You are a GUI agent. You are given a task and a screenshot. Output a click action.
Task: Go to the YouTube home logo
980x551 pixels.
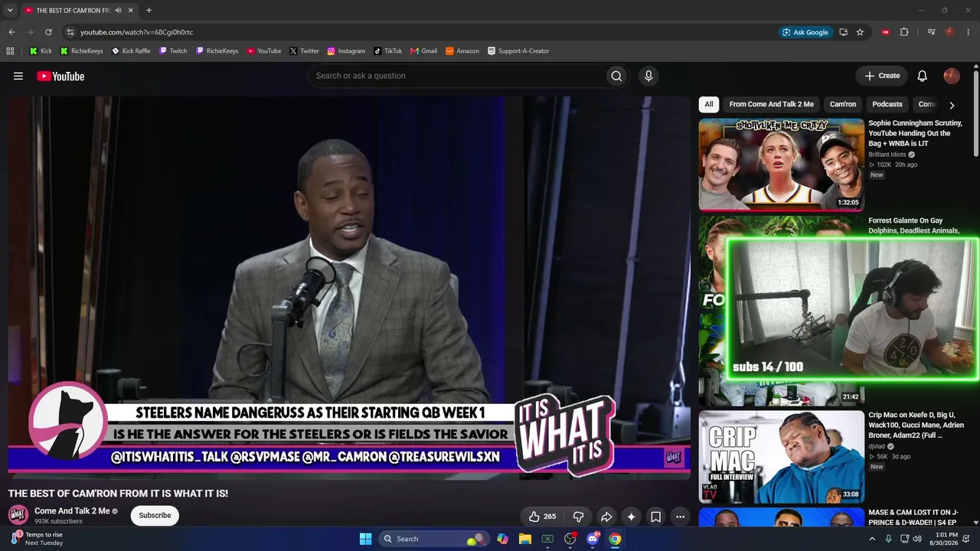pos(60,76)
